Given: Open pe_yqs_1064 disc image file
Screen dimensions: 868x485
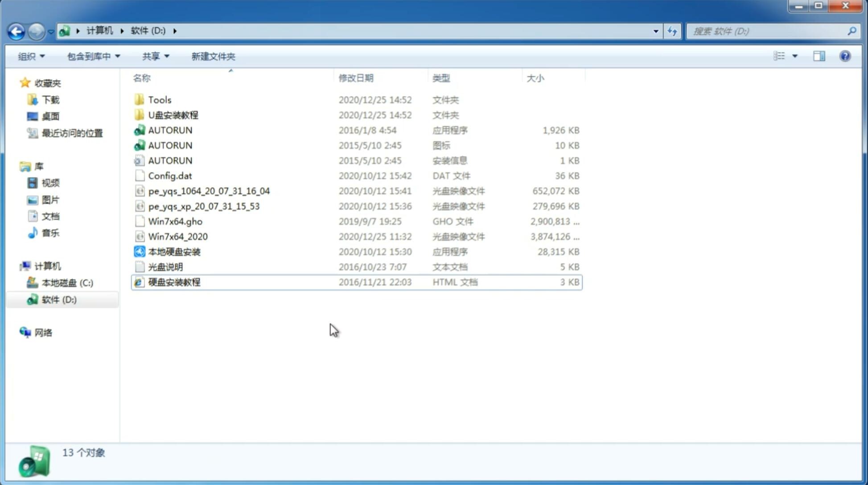Looking at the screenshot, I should pyautogui.click(x=209, y=191).
